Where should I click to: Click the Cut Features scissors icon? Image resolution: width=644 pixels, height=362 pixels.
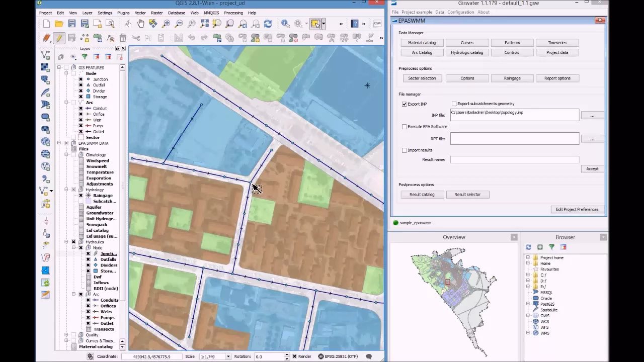pos(135,38)
